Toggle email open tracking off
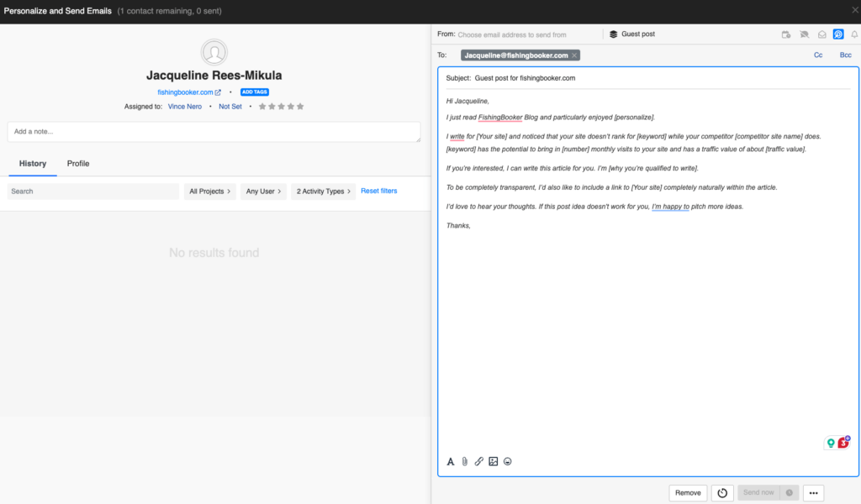861x504 pixels. tap(805, 34)
